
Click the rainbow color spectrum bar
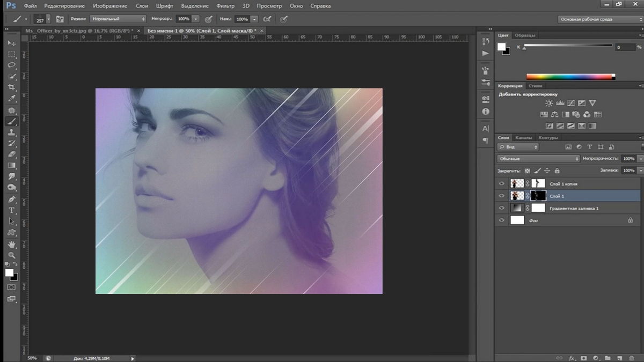point(570,77)
